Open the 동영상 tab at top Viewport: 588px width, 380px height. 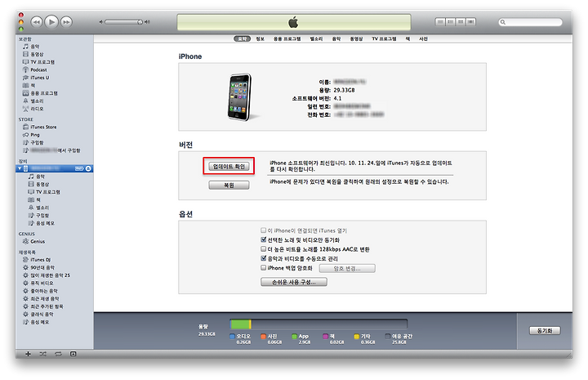click(356, 38)
